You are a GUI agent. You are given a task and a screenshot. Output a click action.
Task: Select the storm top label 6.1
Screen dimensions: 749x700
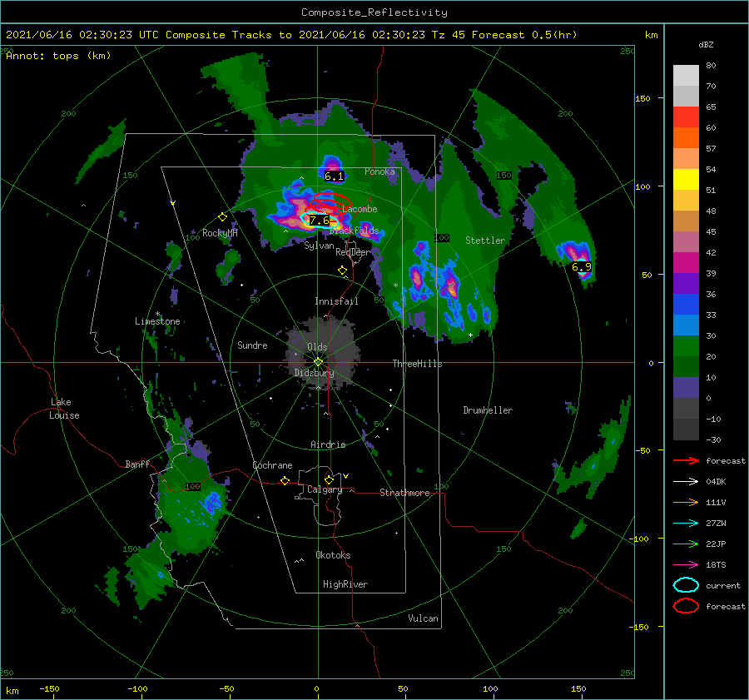click(x=334, y=176)
